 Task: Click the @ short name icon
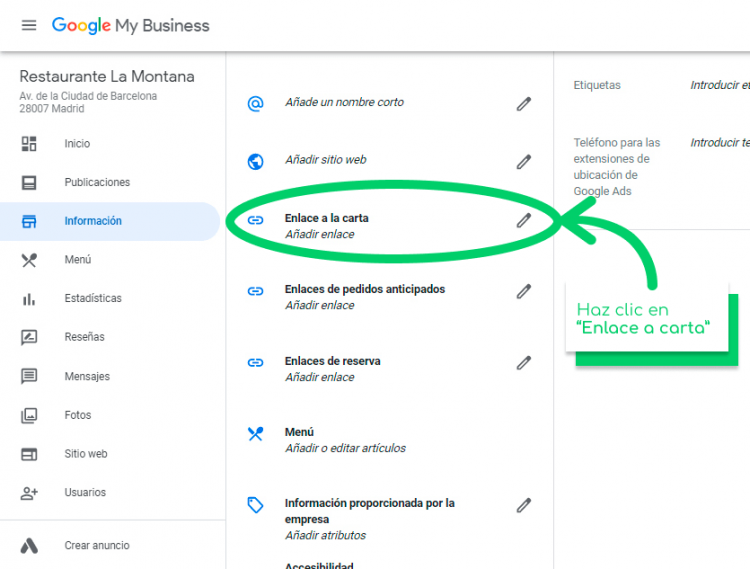click(255, 103)
